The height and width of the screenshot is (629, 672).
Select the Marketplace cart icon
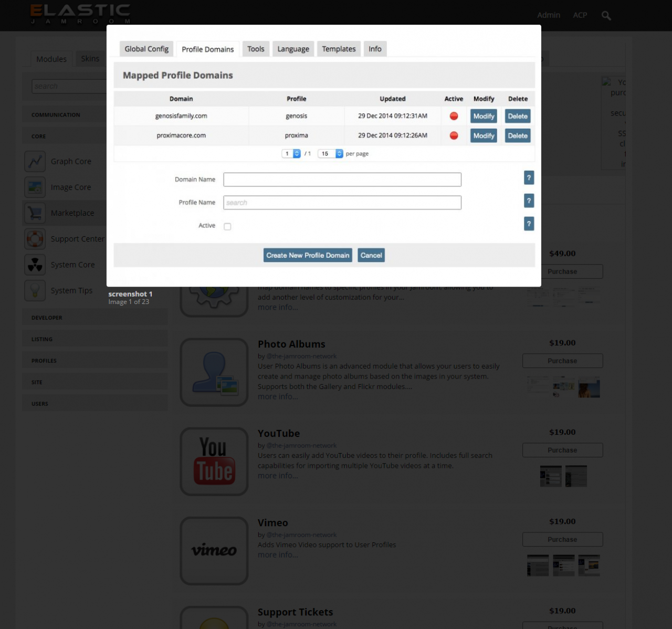(35, 213)
